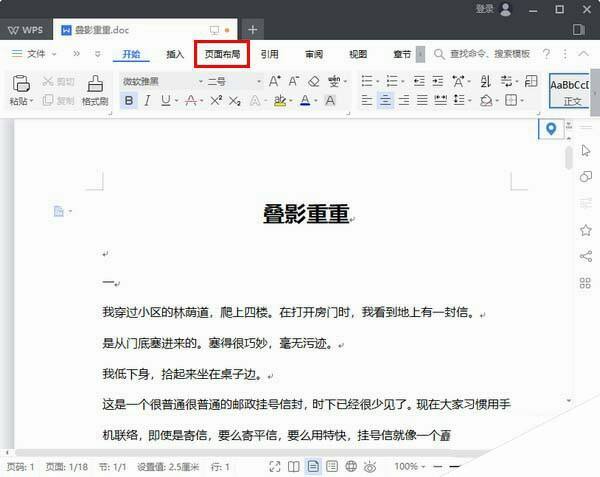
Task: Click the Sort icon
Action: point(485,81)
